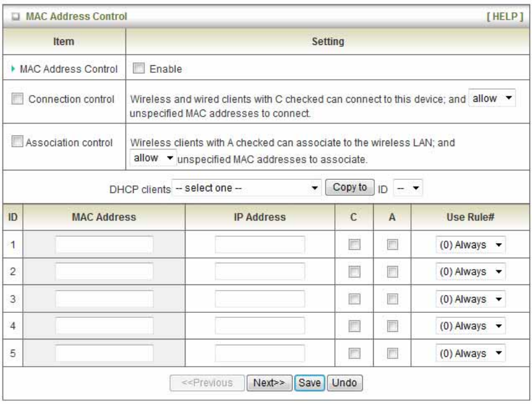This screenshot has height=404, width=532.
Task: Check the Connection control checkbox
Action: tap(19, 99)
